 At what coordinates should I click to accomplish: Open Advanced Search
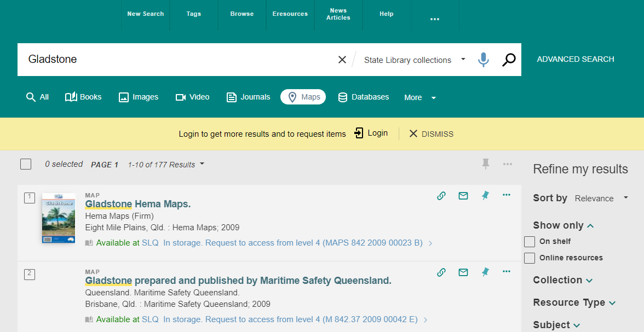pos(576,59)
